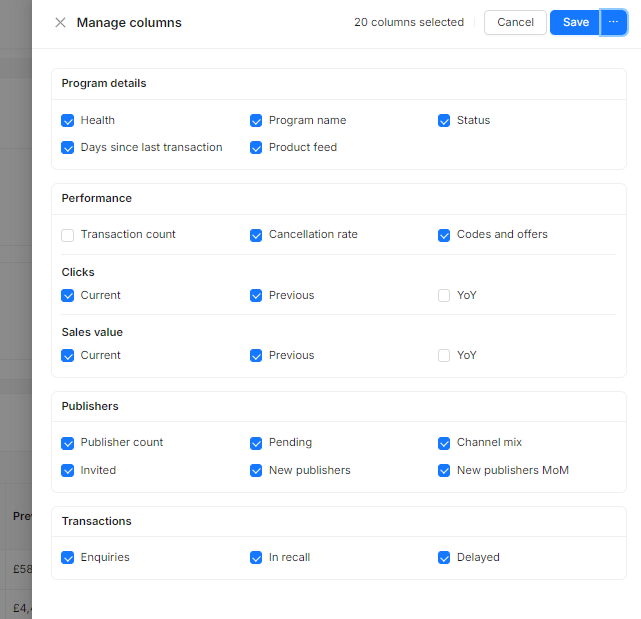641x619 pixels.
Task: Toggle the Enquiries checkbox off
Action: [68, 558]
